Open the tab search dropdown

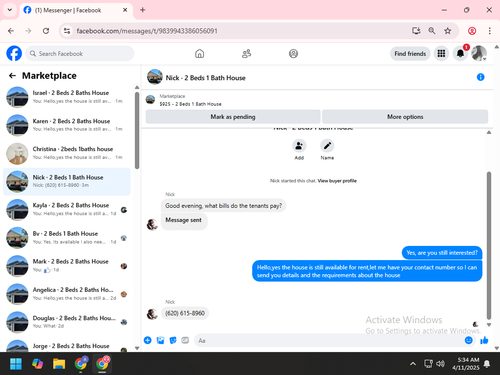(10, 10)
